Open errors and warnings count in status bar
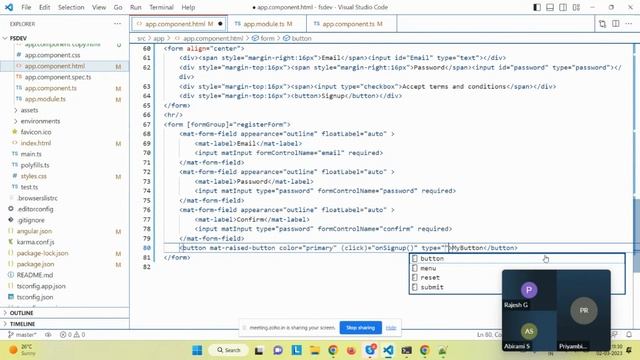The width and height of the screenshot is (640, 360). click(x=72, y=335)
